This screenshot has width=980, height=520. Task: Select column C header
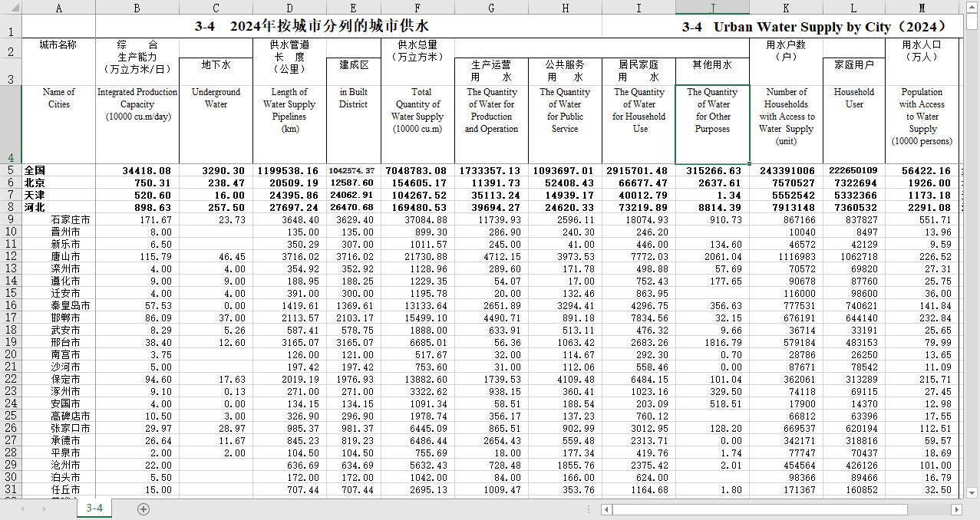click(216, 7)
